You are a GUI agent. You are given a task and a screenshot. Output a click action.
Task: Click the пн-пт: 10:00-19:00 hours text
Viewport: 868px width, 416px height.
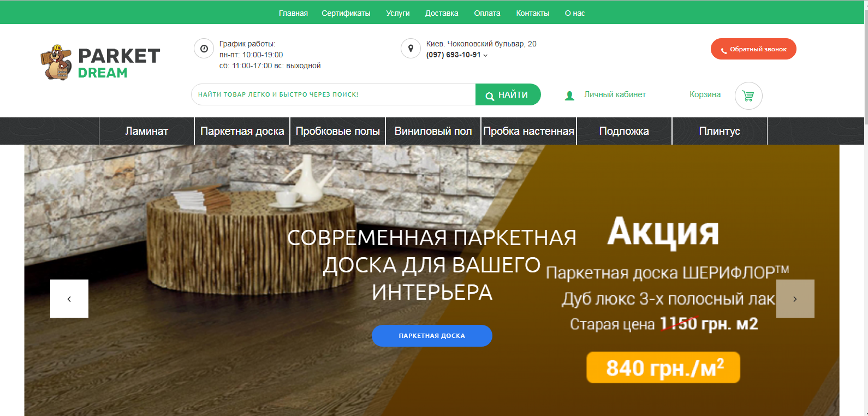251,55
